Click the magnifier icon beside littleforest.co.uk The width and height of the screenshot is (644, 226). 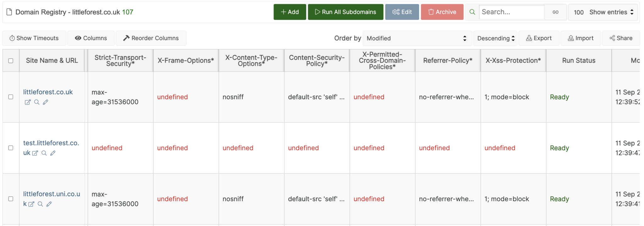(37, 102)
